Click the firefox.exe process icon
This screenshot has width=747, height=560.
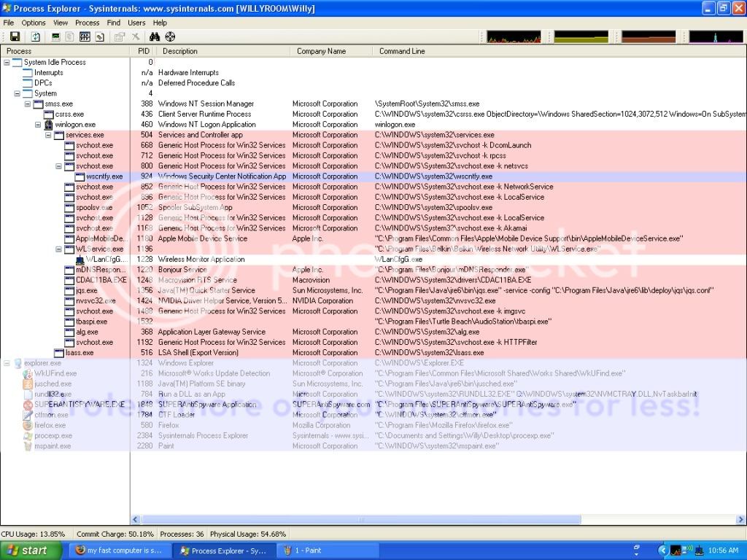pyautogui.click(x=28, y=425)
